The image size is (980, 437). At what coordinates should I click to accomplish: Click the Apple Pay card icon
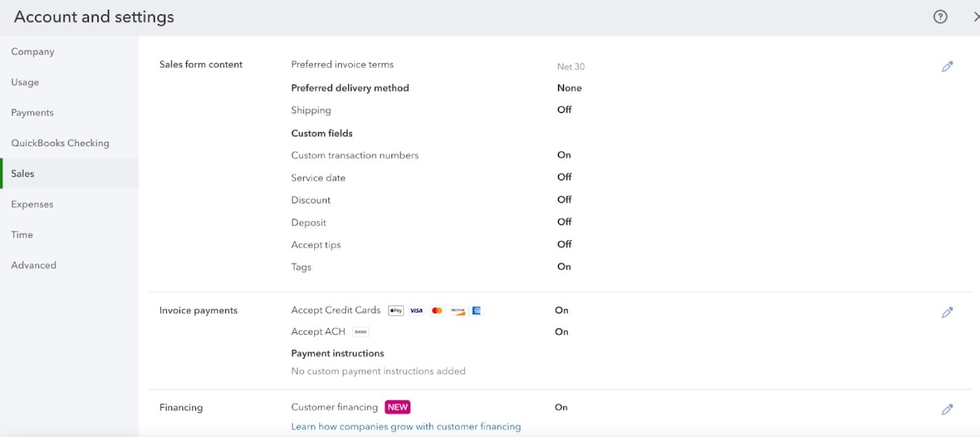tap(395, 310)
